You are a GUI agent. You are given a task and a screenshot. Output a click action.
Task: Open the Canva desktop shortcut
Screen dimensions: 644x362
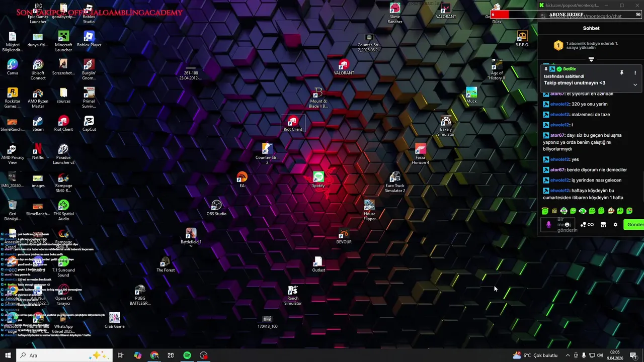point(13,67)
